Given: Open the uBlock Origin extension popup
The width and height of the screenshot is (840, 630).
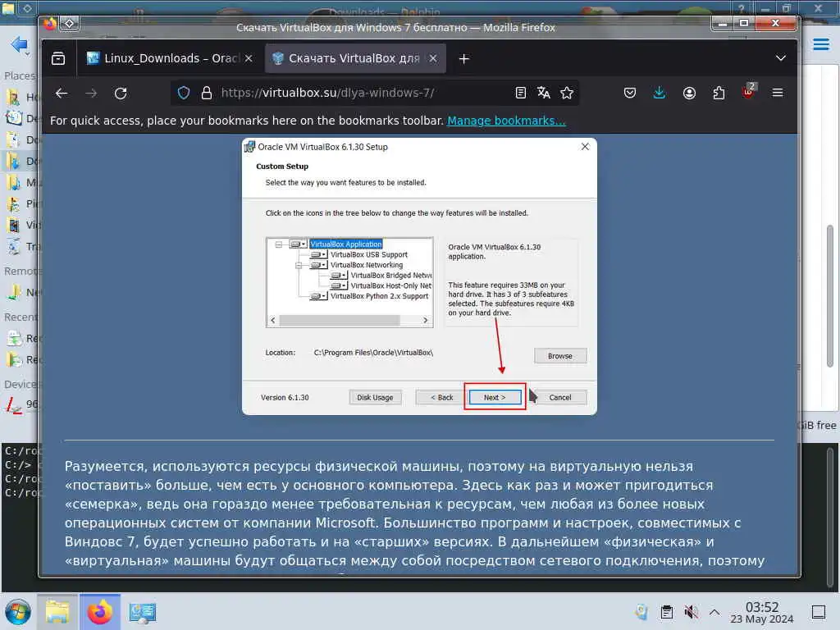Looking at the screenshot, I should [x=748, y=92].
